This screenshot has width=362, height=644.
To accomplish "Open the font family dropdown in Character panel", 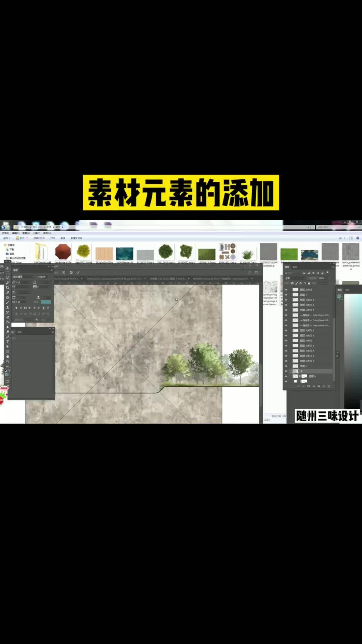I will coord(23,277).
